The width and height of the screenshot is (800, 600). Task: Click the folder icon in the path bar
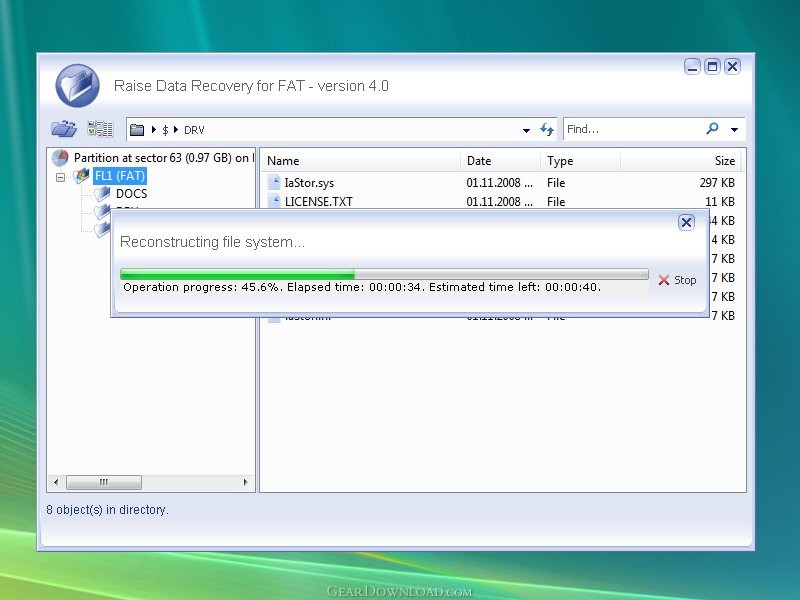tap(137, 130)
